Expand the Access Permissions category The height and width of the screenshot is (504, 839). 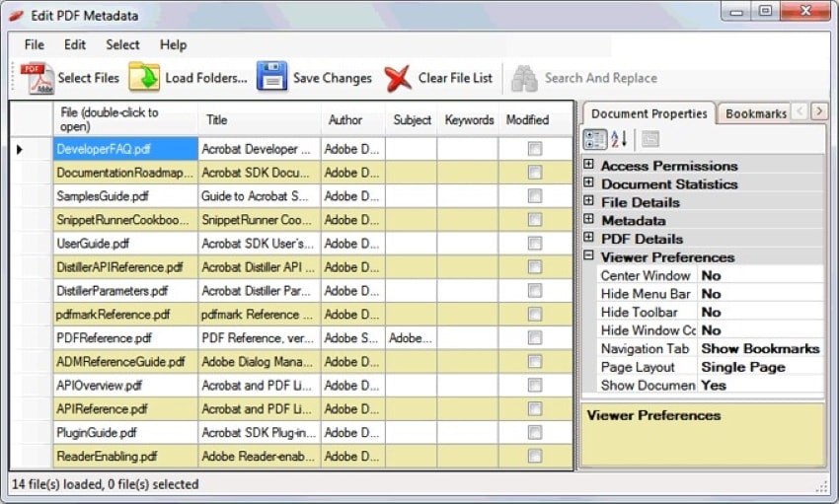588,164
